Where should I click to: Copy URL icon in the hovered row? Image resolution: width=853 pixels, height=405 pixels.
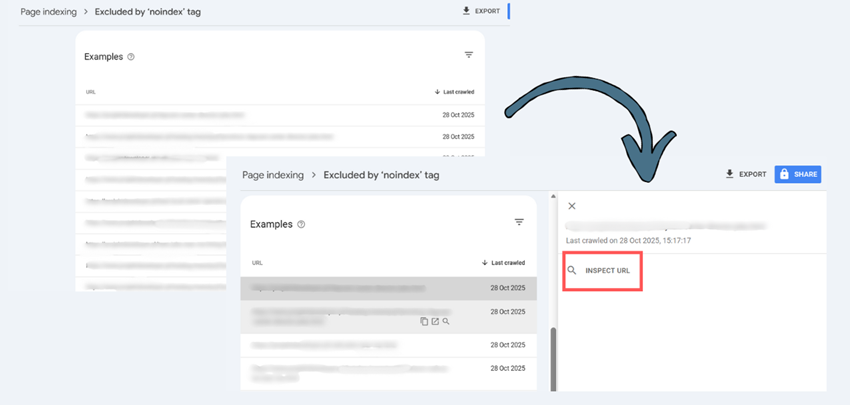(x=424, y=322)
